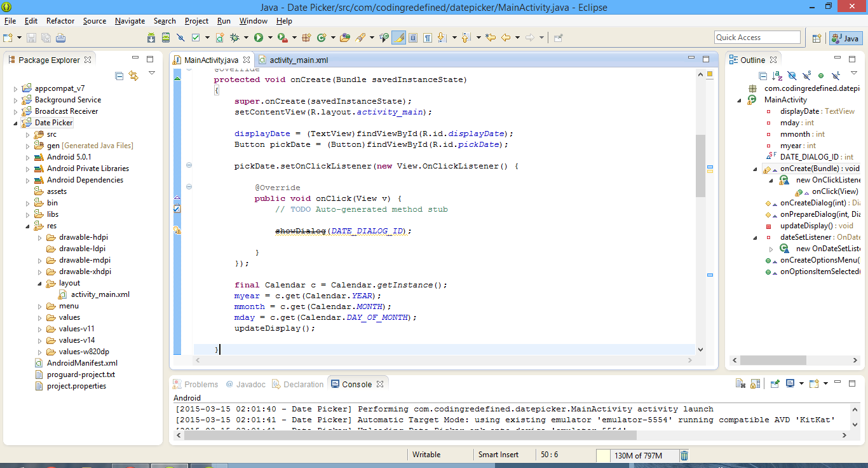Run the application with the green Run icon
The height and width of the screenshot is (468, 868).
coord(259,37)
